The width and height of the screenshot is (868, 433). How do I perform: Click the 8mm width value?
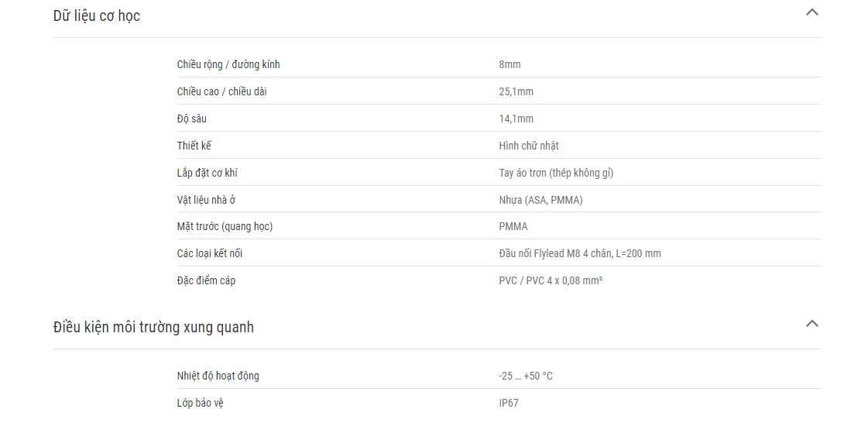[x=509, y=65]
